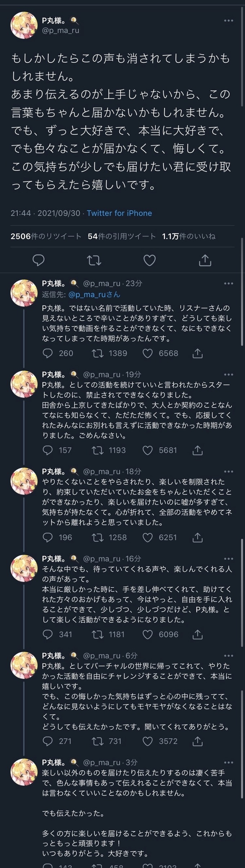
Task: View the 1.1万件のいいね list
Action: tap(188, 236)
